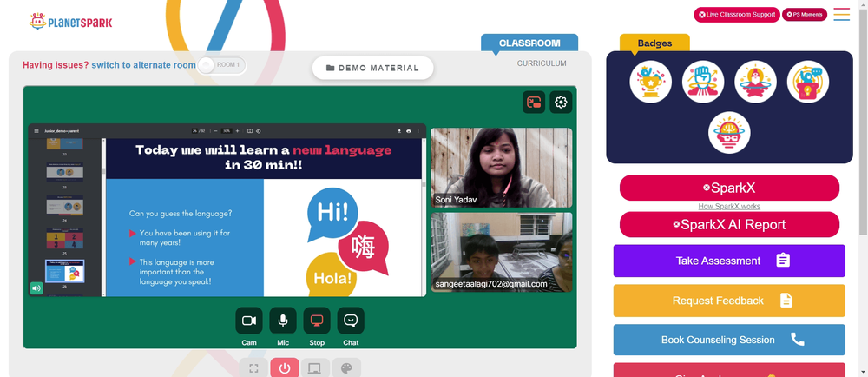Image resolution: width=868 pixels, height=377 pixels.
Task: Open the How SparkX works link
Action: tap(729, 207)
